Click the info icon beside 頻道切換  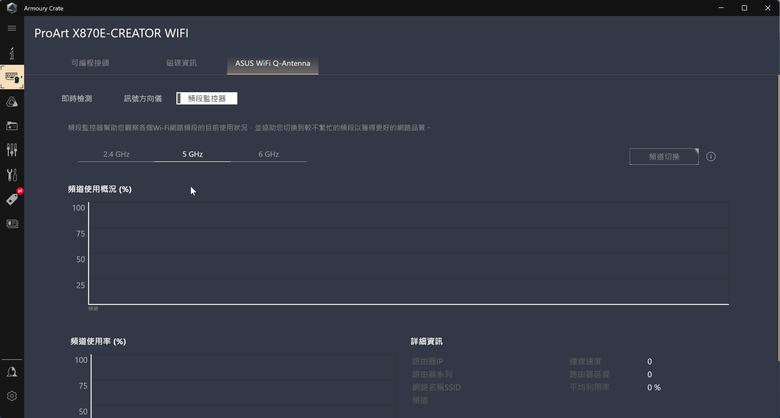[x=711, y=157]
